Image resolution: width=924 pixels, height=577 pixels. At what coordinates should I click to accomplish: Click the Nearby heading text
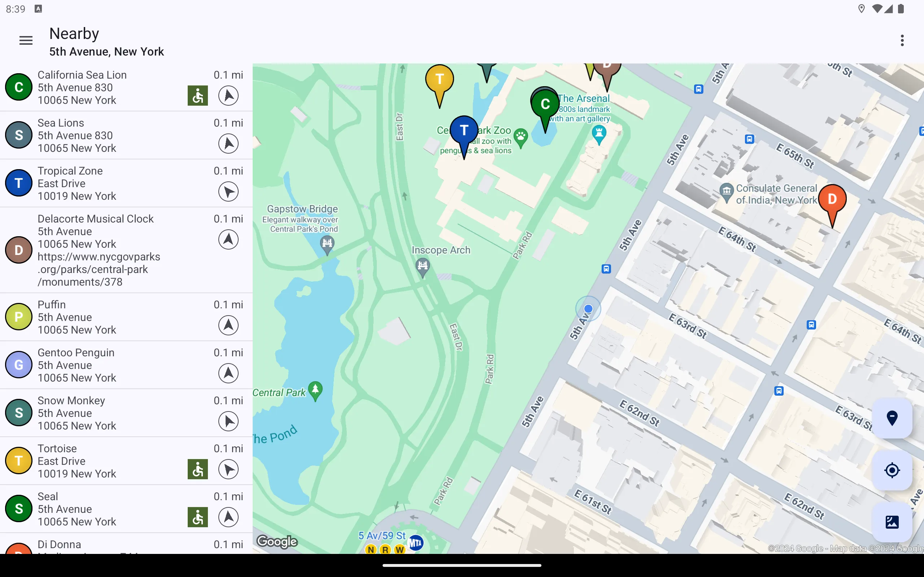click(x=74, y=33)
